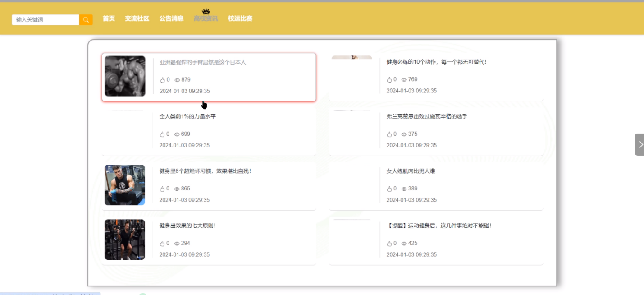Click like icon on the 375-views article
Viewport: 644px width, 295px height.
coord(390,134)
